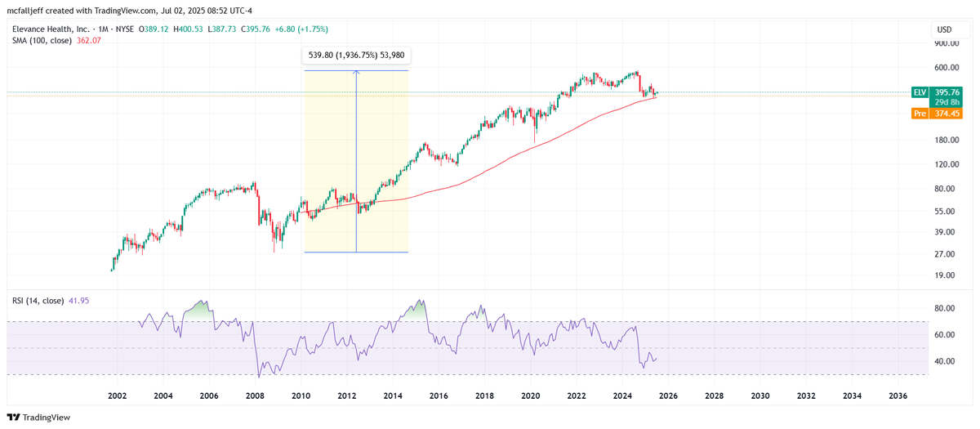Click the 2008 label on time axis
The image size is (980, 429).
(255, 395)
